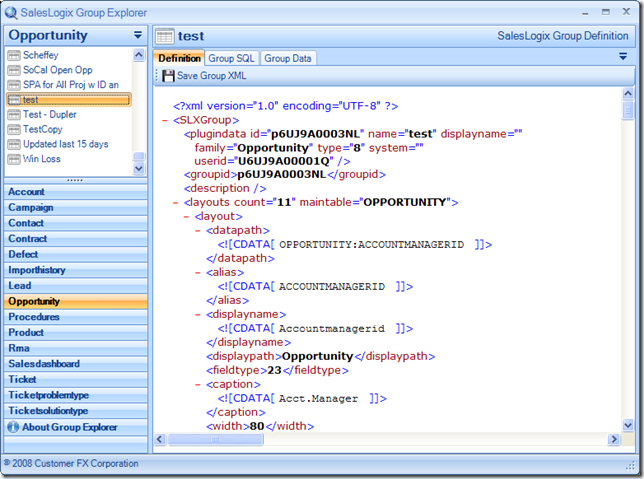Select the TestCopy group
The image size is (644, 479).
coord(43,129)
